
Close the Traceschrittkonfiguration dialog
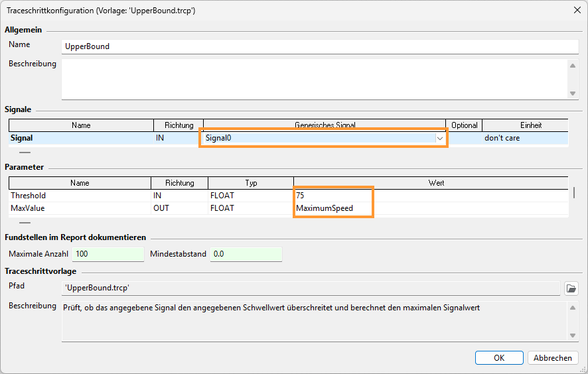(x=577, y=10)
